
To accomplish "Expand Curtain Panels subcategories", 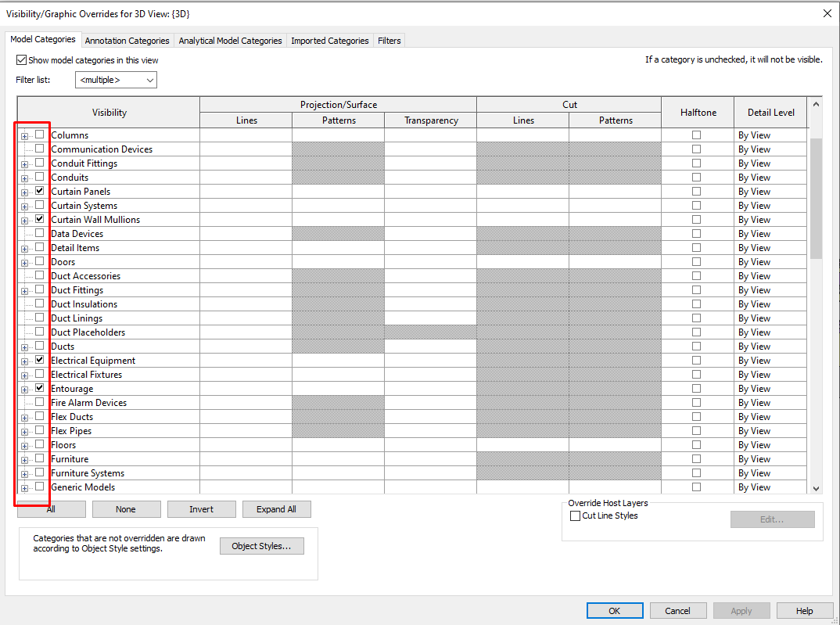I will 25,192.
